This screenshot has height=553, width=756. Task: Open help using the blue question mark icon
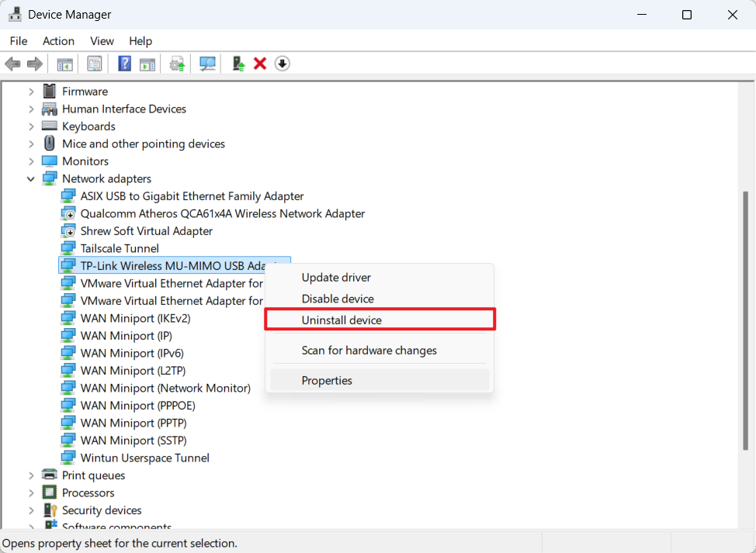pos(124,63)
